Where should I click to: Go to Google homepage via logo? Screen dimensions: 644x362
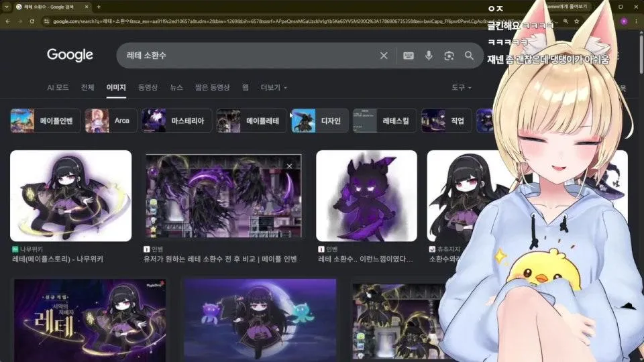pos(70,54)
